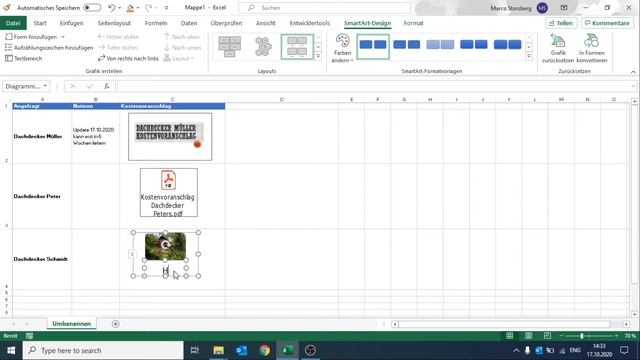This screenshot has width=640, height=360.
Task: Open the Kommentare button
Action: tap(607, 23)
